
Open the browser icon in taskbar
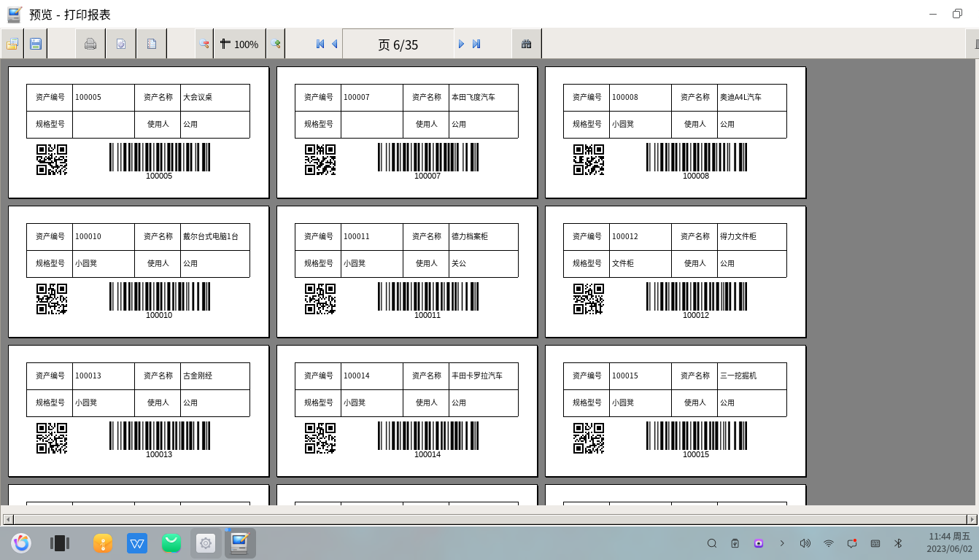click(21, 543)
